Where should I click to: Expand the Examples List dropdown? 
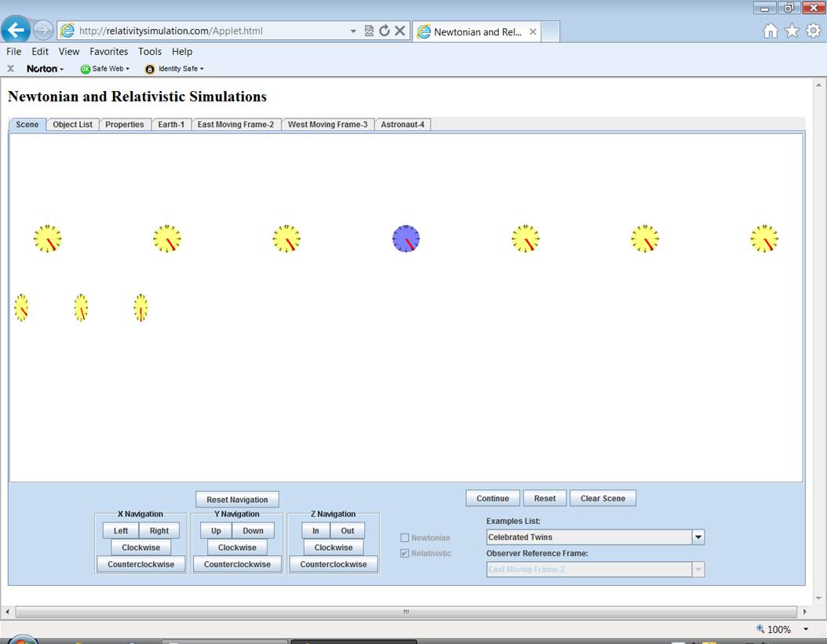tap(698, 537)
